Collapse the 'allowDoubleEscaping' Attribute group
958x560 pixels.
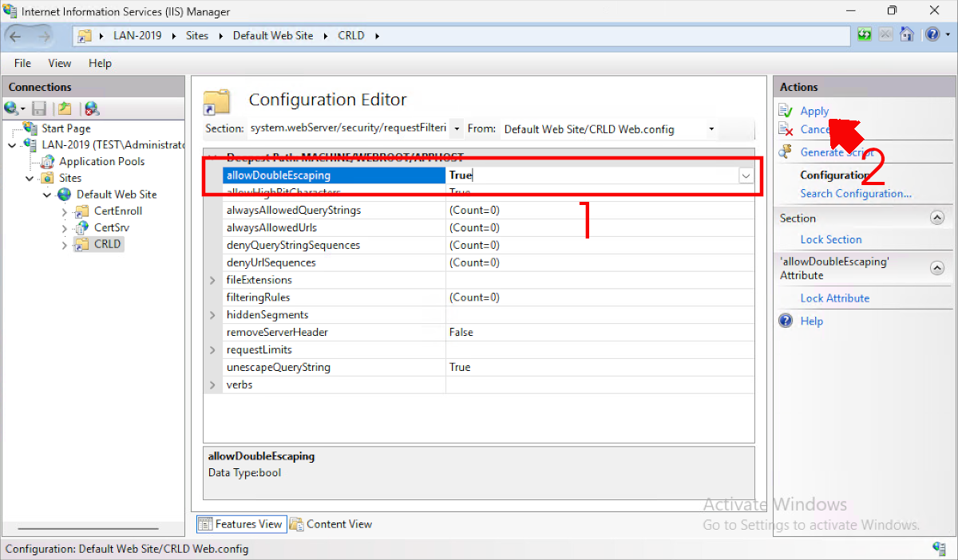coord(937,268)
